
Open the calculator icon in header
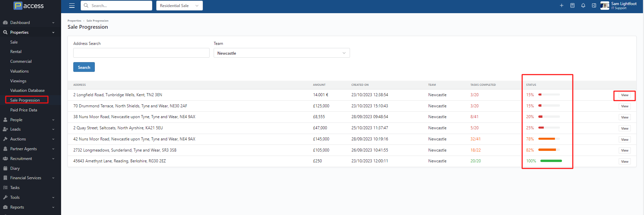(572, 5)
